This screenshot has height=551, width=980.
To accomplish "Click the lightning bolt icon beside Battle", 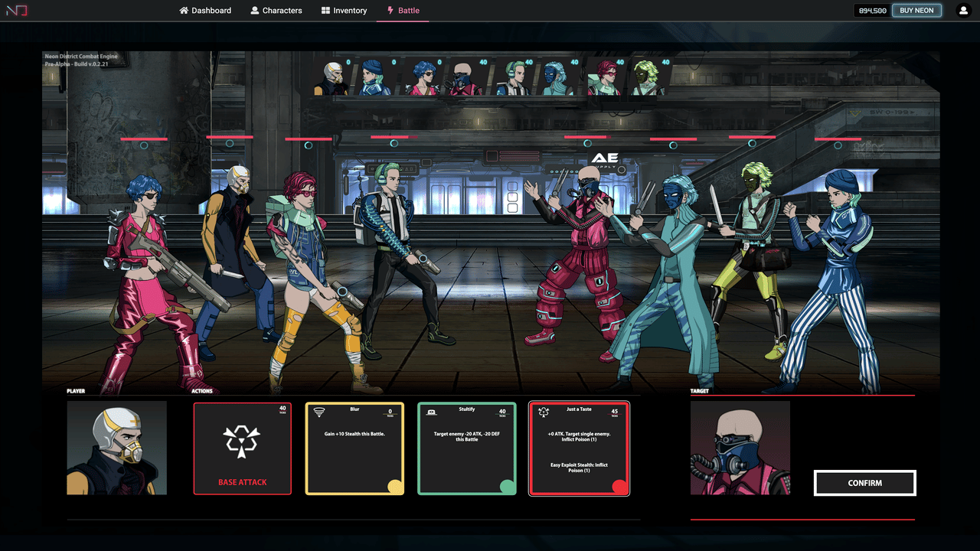I will [x=390, y=11].
